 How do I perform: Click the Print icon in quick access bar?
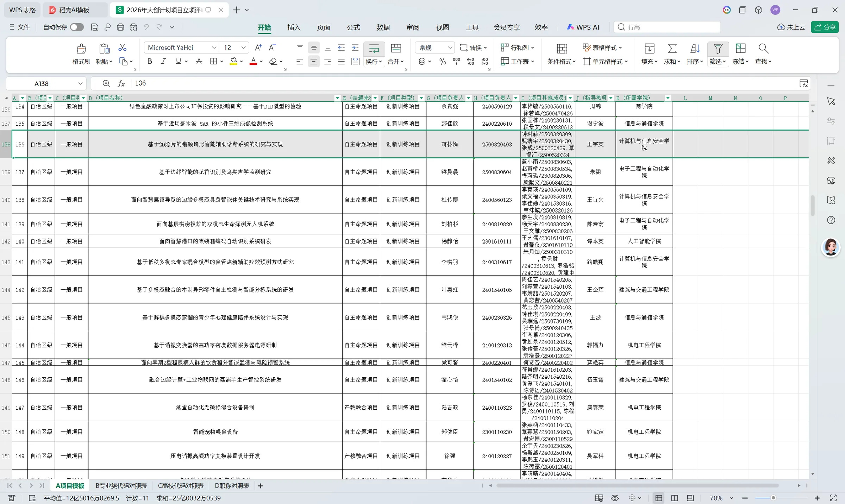tap(120, 27)
